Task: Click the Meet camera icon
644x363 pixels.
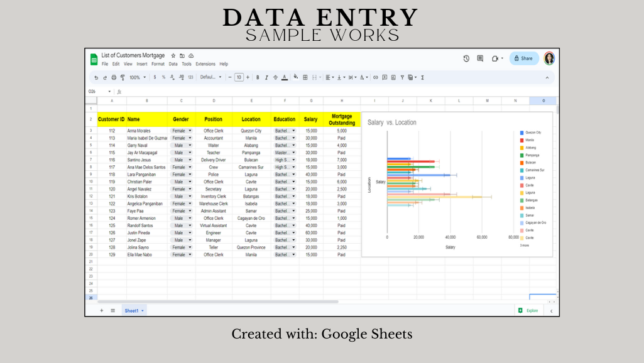Action: [x=495, y=59]
